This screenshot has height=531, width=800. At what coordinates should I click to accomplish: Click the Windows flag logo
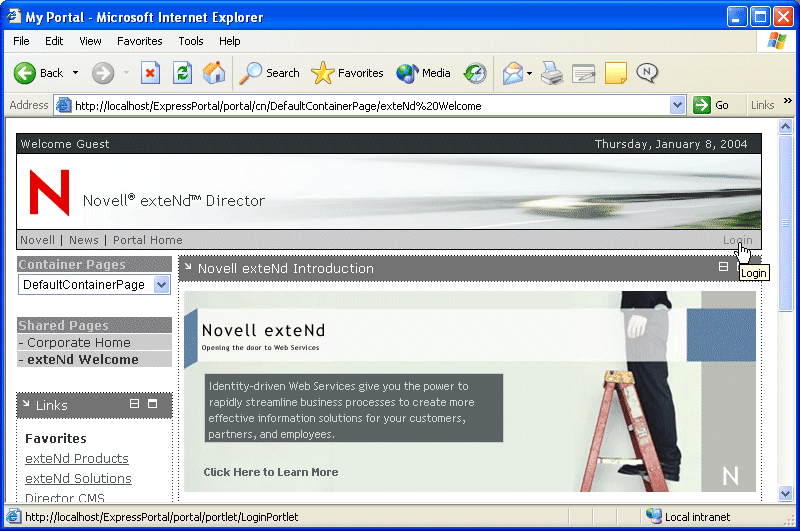777,41
